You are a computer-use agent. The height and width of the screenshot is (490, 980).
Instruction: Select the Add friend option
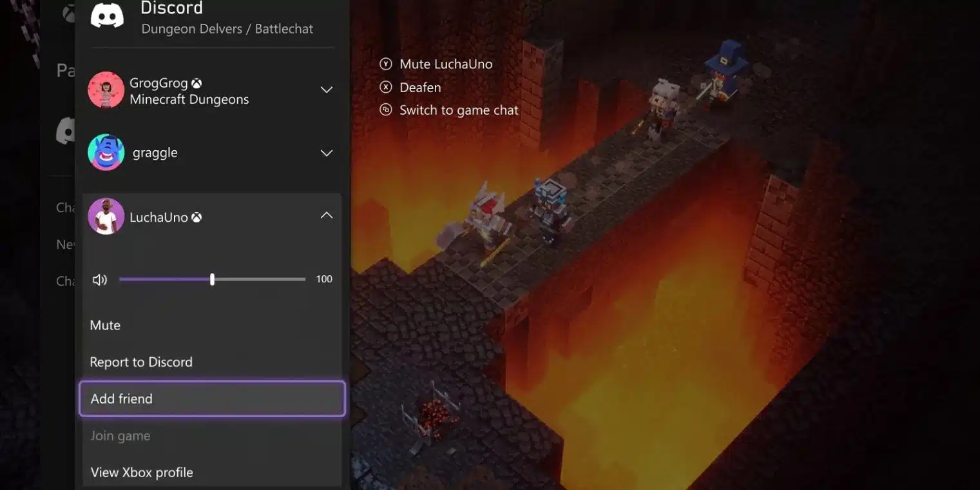pos(212,398)
